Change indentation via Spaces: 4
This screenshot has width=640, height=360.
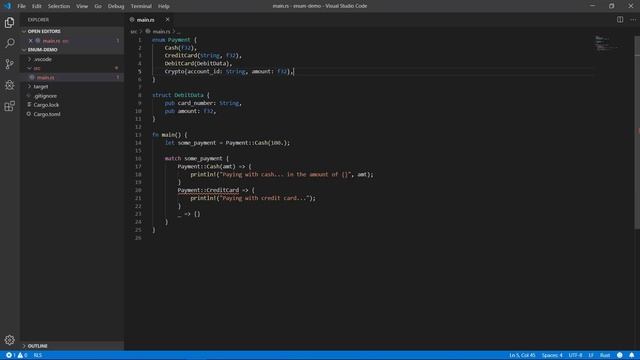[x=552, y=355]
